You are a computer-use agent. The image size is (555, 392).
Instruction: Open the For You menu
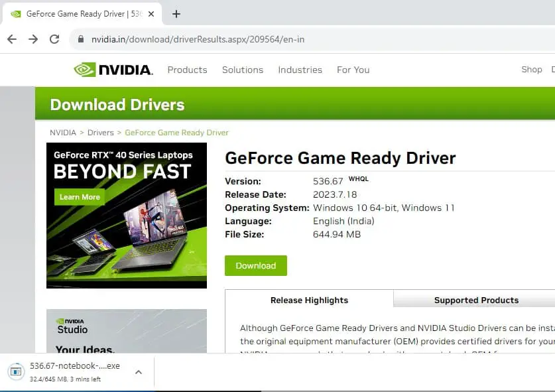(x=353, y=70)
